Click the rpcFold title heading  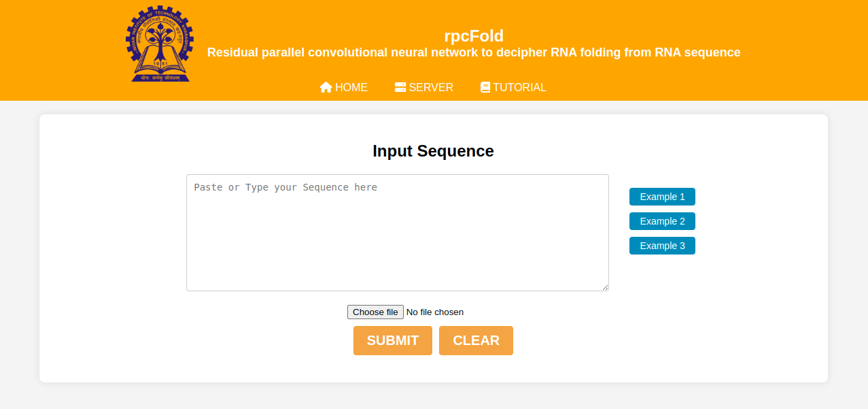coord(474,36)
